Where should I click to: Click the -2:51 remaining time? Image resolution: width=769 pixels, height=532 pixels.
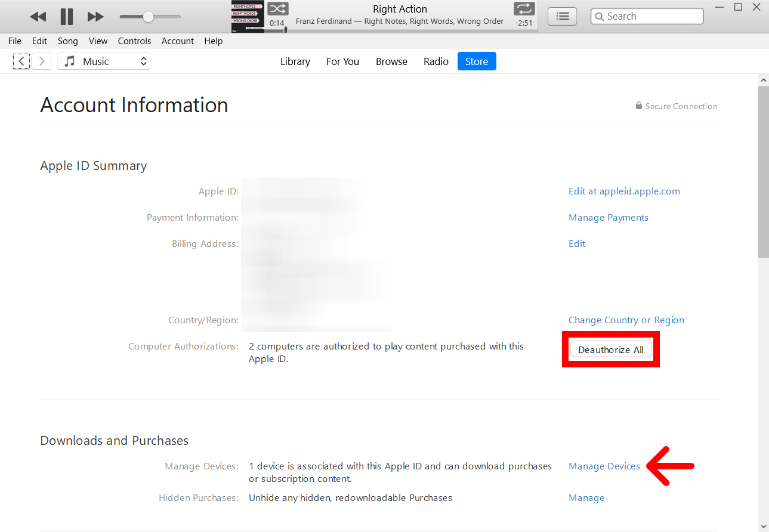click(524, 23)
